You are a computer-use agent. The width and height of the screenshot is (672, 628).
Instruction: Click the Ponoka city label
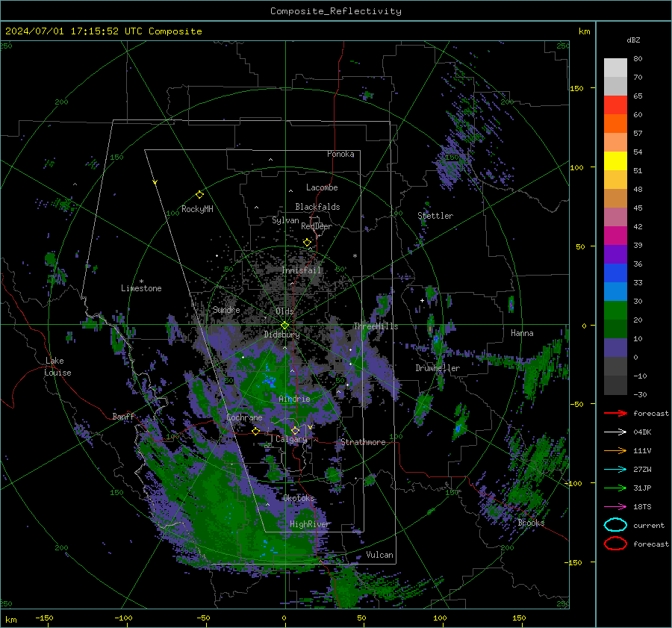[x=340, y=154]
